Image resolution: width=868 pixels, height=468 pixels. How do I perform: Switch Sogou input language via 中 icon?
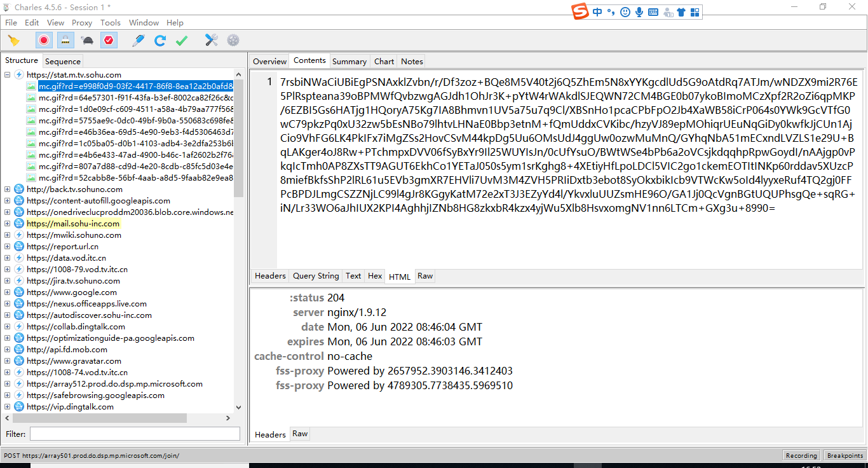coord(597,12)
